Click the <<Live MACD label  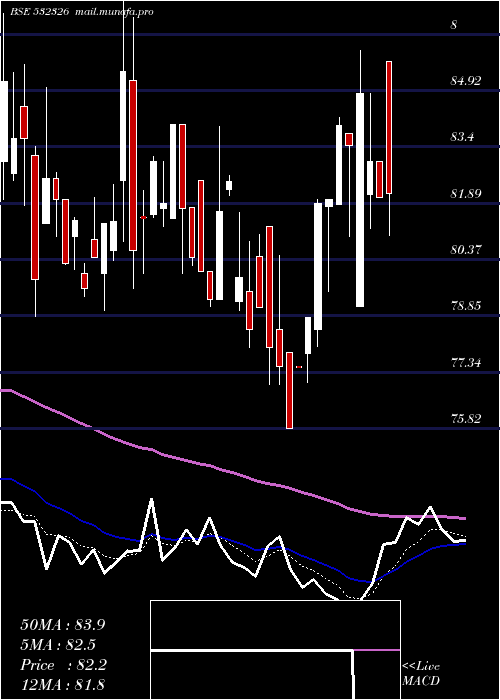pyautogui.click(x=421, y=674)
